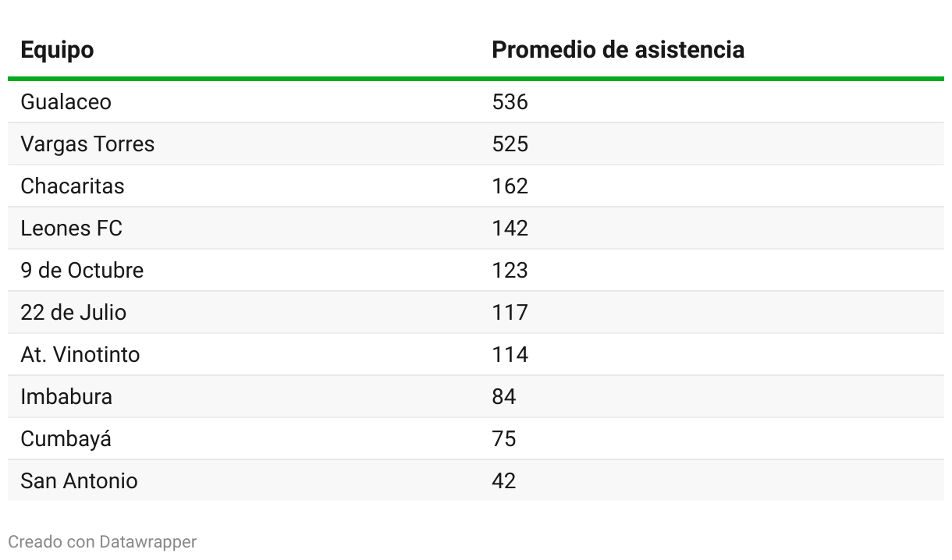Click attendance value 42
952x560 pixels.
point(504,481)
